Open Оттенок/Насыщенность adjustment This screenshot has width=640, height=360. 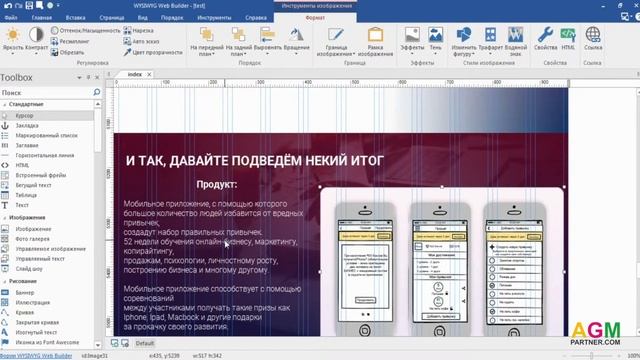(86, 31)
